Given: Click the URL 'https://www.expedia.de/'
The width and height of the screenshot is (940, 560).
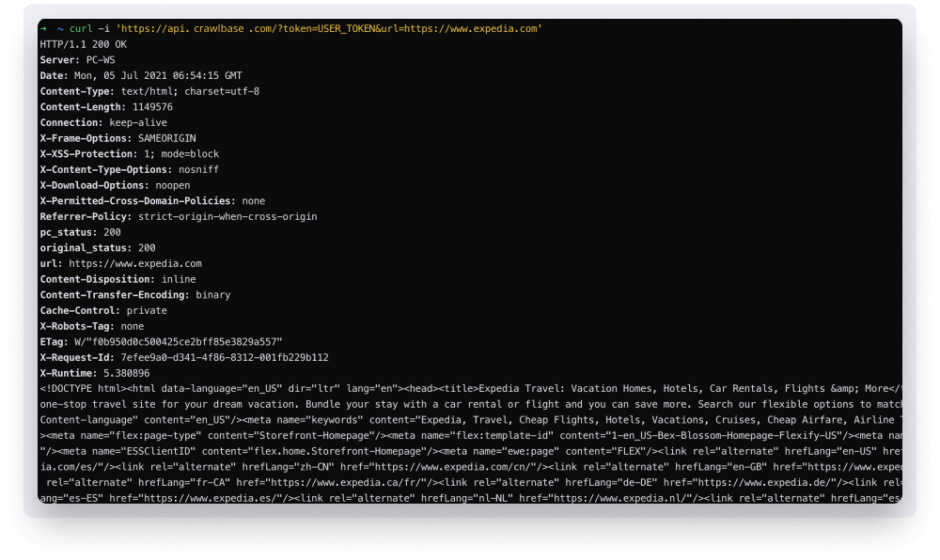Looking at the screenshot, I should tap(765, 482).
